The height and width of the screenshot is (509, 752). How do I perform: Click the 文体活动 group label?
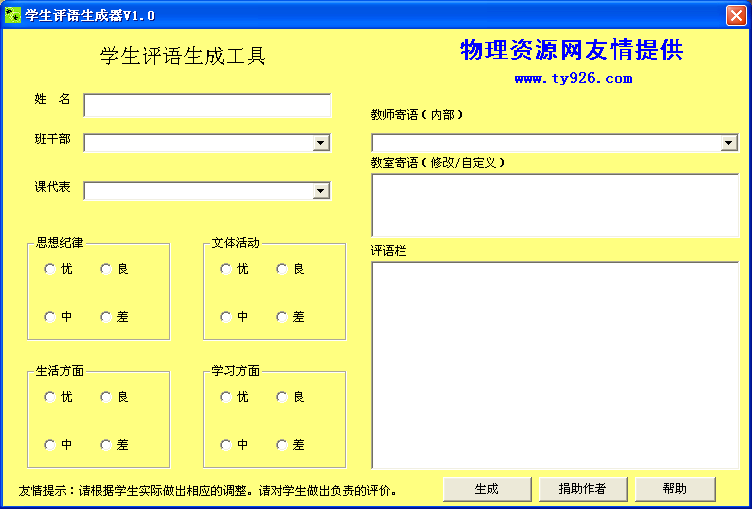[235, 243]
